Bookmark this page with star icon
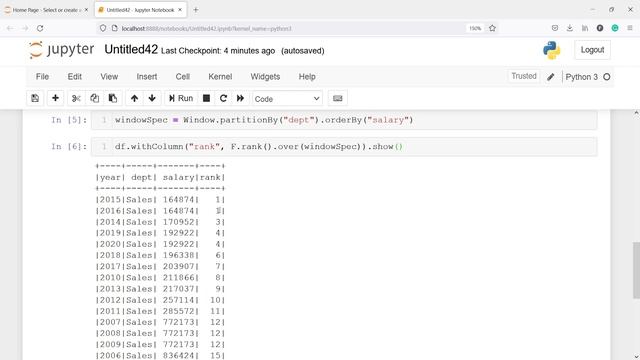The width and height of the screenshot is (640, 360). [492, 28]
